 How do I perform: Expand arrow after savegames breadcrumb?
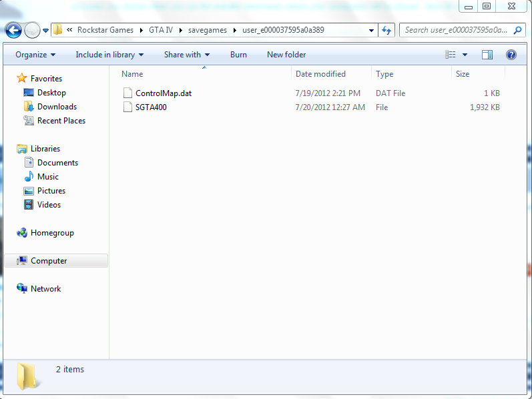click(x=234, y=30)
